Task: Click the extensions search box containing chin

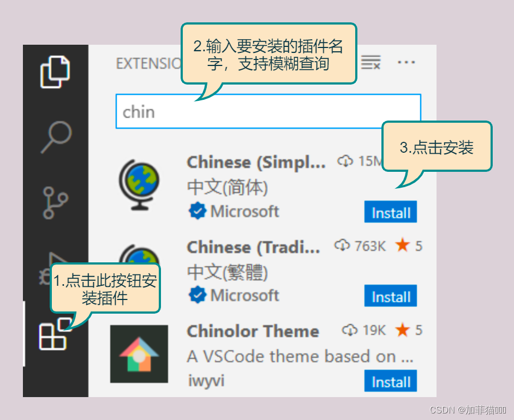Action: (x=268, y=111)
